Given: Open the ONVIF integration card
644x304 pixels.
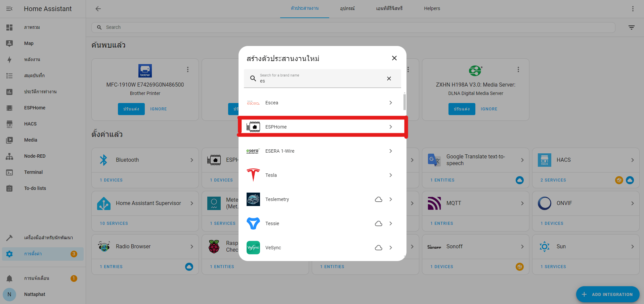Looking at the screenshot, I should pyautogui.click(x=586, y=203).
